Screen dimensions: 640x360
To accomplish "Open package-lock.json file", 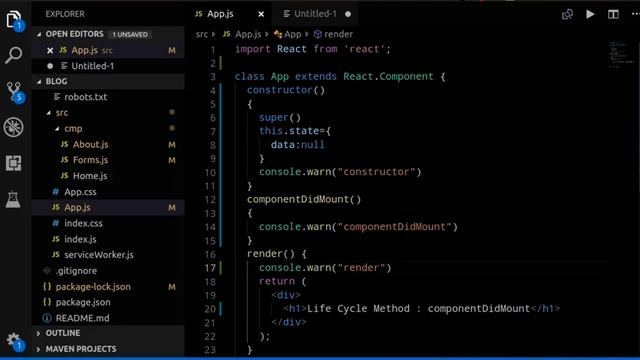I will point(93,287).
